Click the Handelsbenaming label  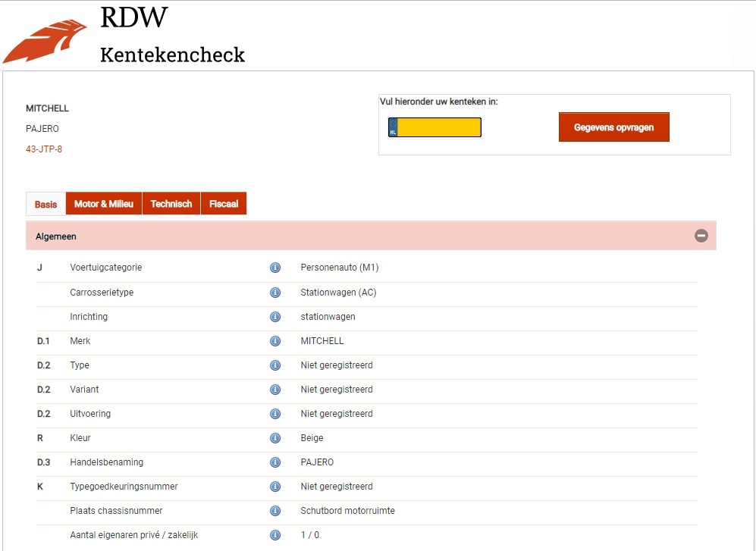coord(107,462)
